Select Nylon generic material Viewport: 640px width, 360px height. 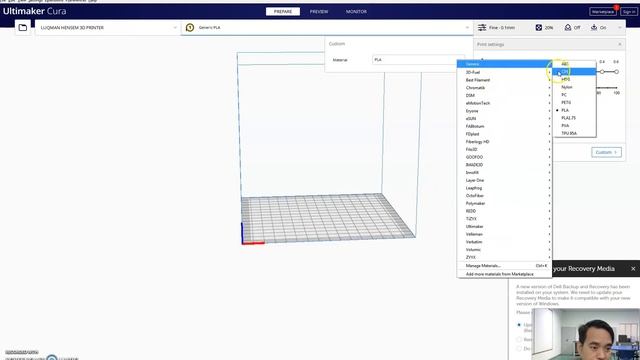coord(575,87)
